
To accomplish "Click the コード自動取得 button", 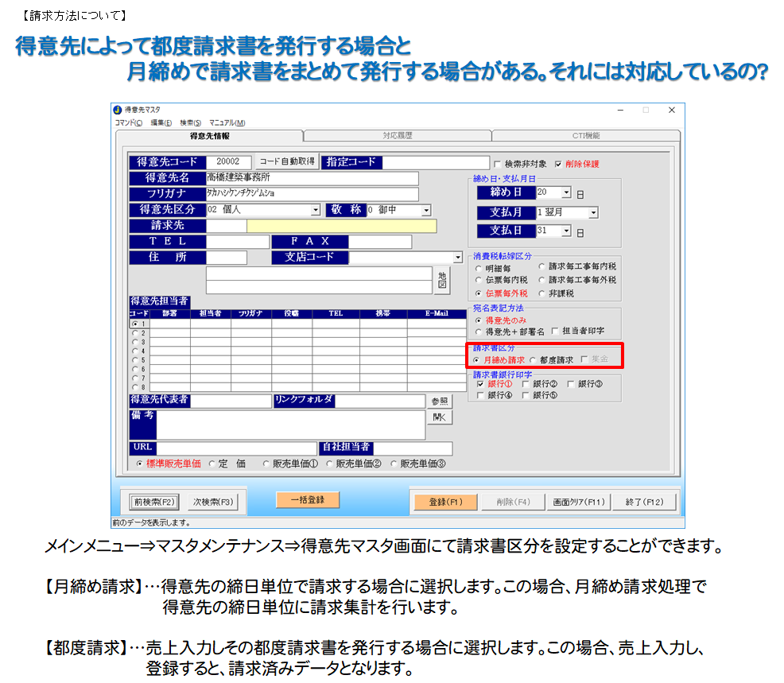I will click(286, 162).
